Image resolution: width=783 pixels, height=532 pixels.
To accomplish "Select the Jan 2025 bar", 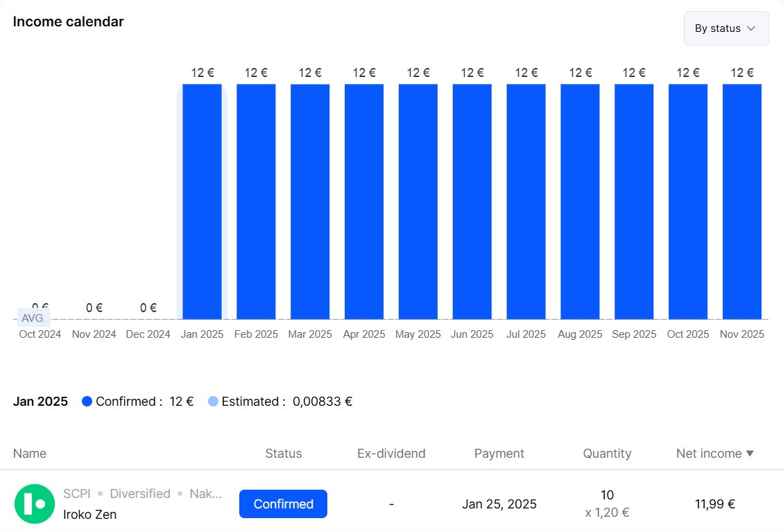I will click(x=203, y=202).
